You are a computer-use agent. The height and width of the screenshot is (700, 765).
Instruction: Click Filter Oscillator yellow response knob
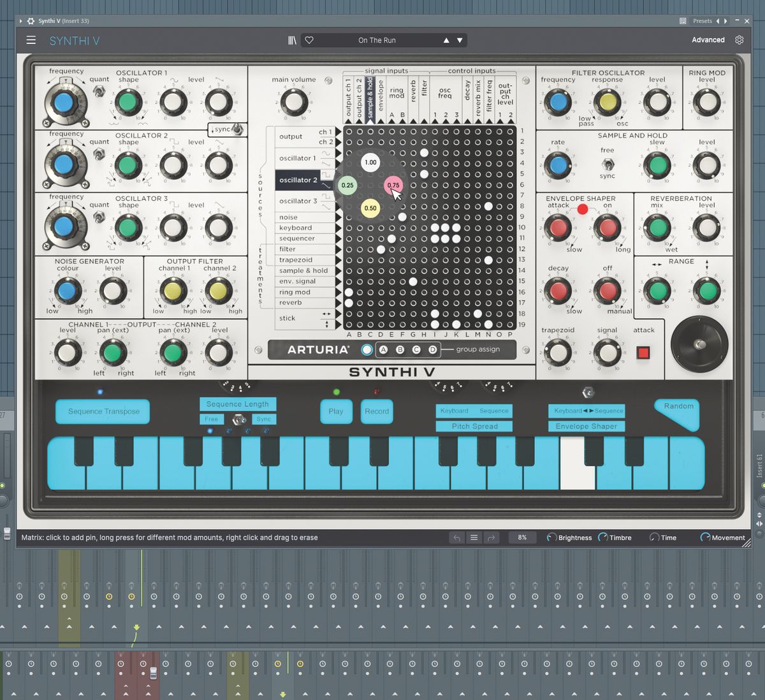pyautogui.click(x=608, y=101)
